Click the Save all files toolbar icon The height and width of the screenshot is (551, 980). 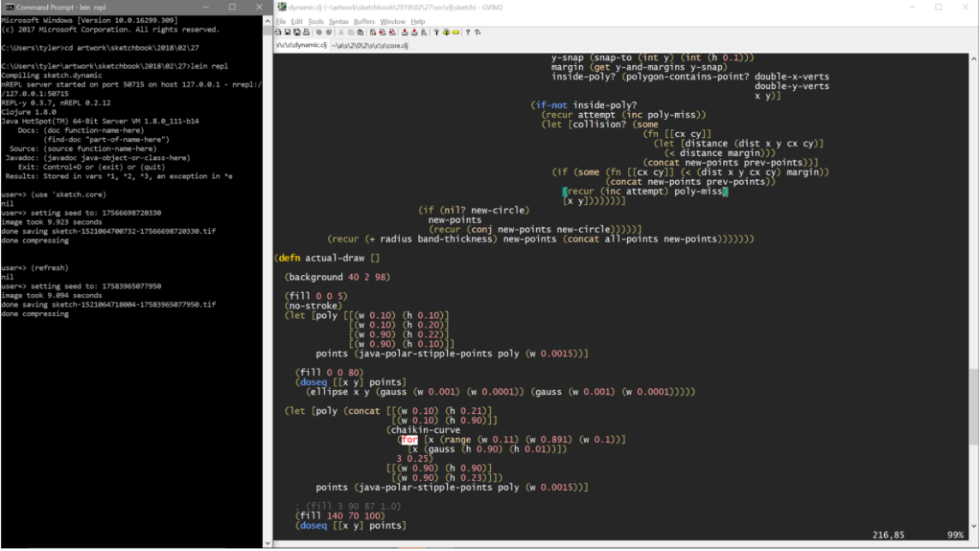click(297, 32)
